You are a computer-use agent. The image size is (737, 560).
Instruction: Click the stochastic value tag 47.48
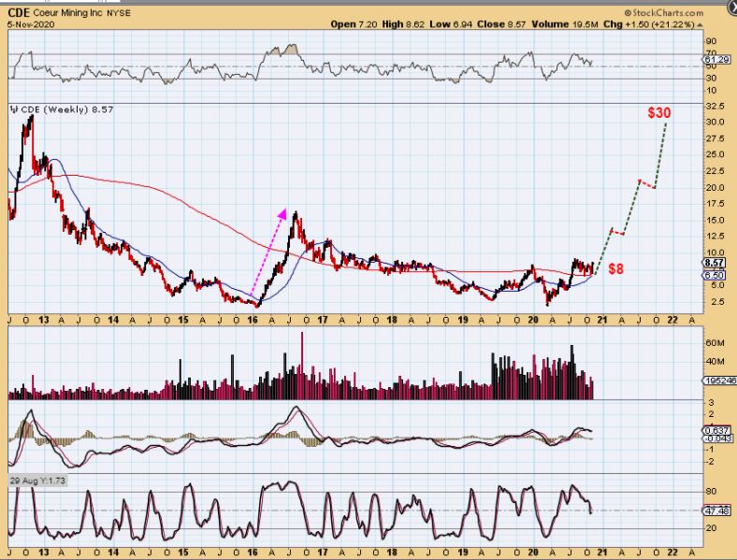[x=717, y=510]
